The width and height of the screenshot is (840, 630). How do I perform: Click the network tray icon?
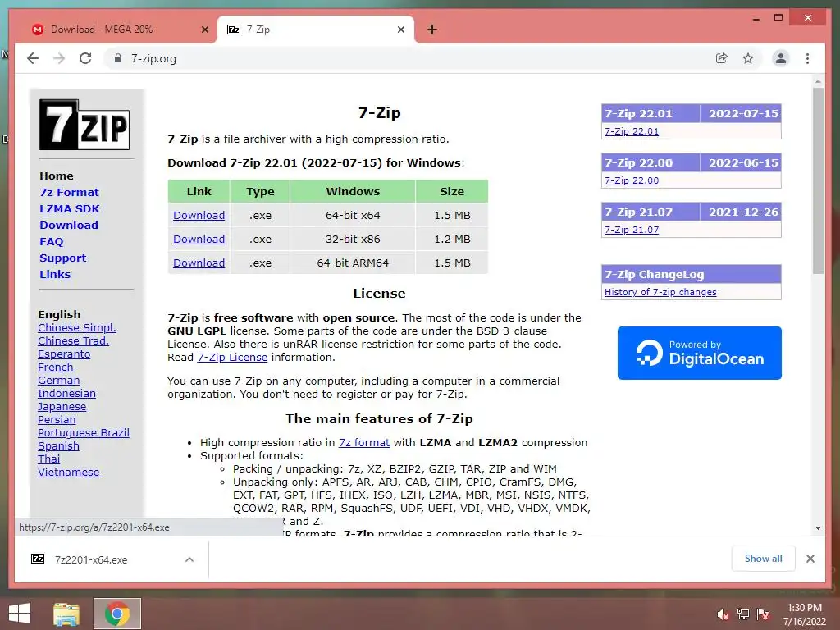click(743, 614)
